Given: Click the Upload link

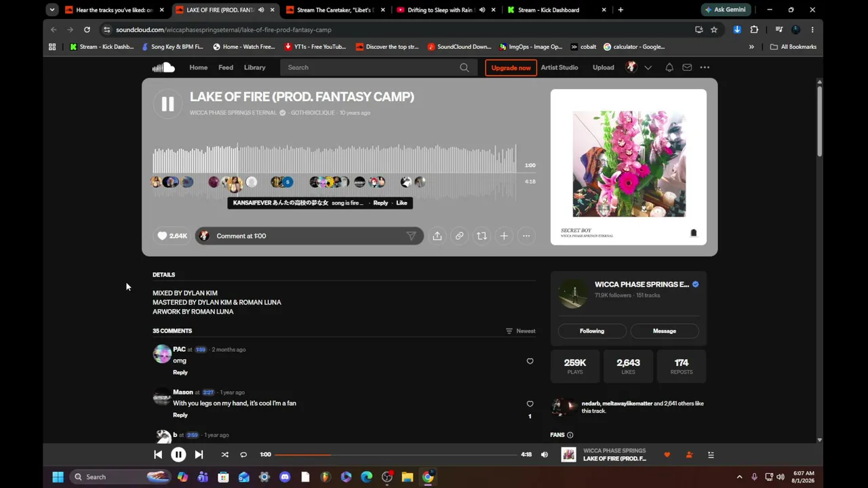Looking at the screenshot, I should pyautogui.click(x=604, y=67).
